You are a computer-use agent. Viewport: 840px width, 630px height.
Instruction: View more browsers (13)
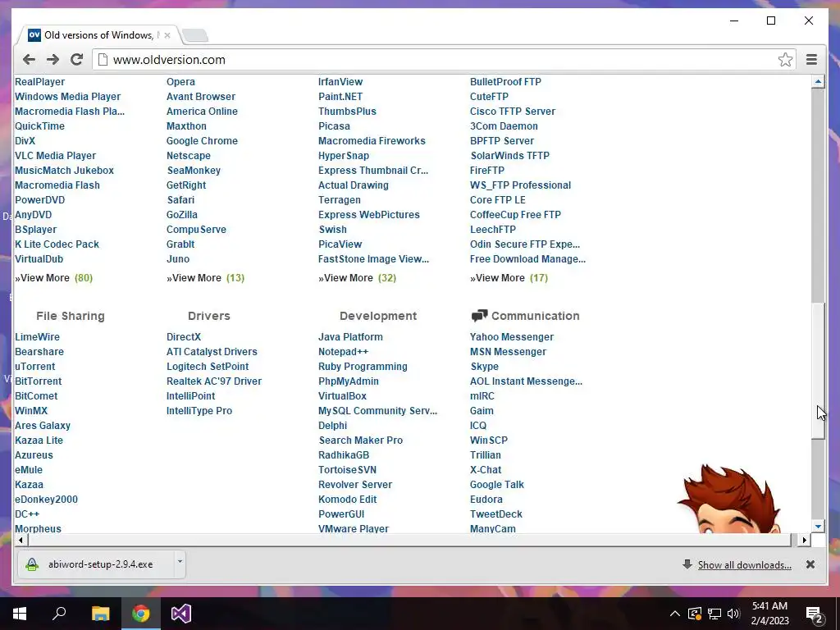(205, 277)
